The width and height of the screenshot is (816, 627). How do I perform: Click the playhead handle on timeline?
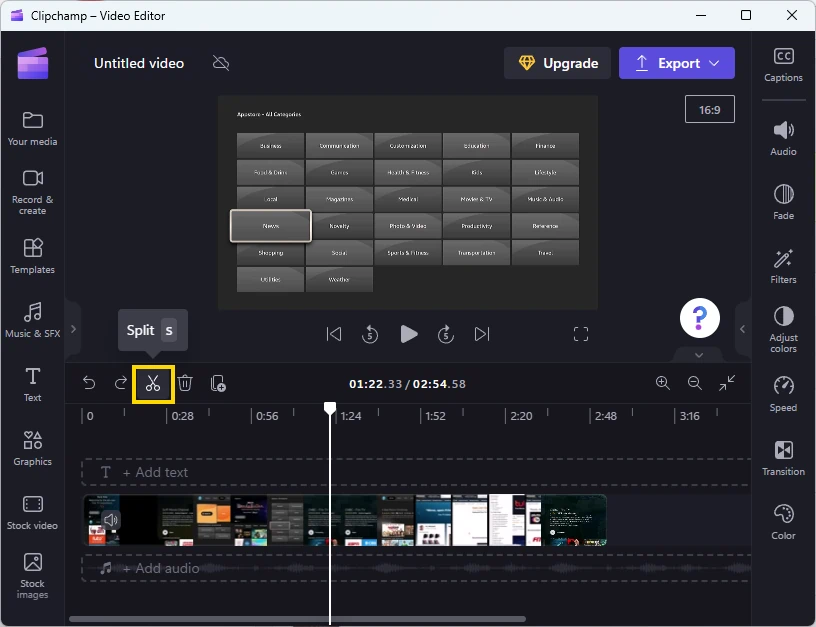point(329,408)
